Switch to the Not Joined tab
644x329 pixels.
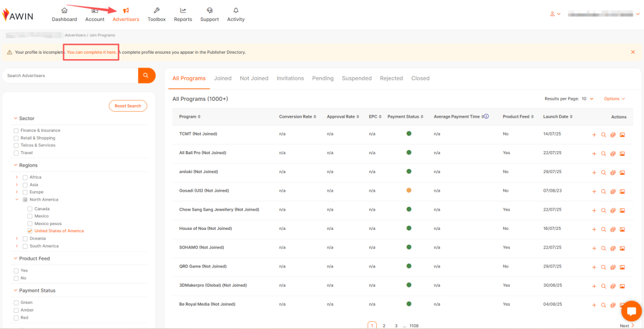(x=254, y=78)
